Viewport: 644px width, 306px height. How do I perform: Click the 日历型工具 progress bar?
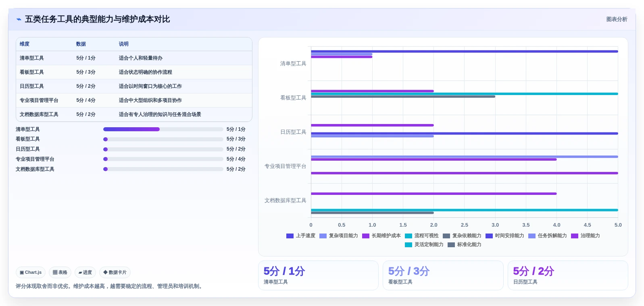pos(163,149)
